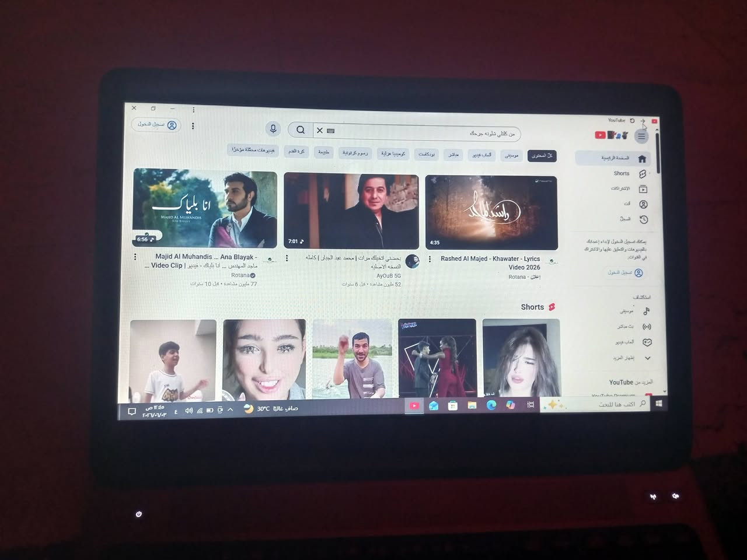Viewport: 747px width, 560px height.
Task: Select the Music filter chip
Action: 511,156
